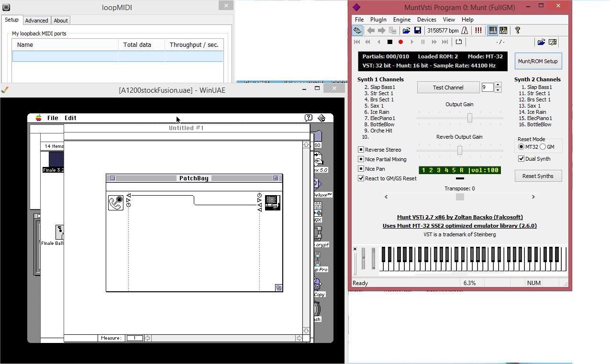610x364 pixels.
Task: Click the pause button in transport row
Action: coord(423,42)
